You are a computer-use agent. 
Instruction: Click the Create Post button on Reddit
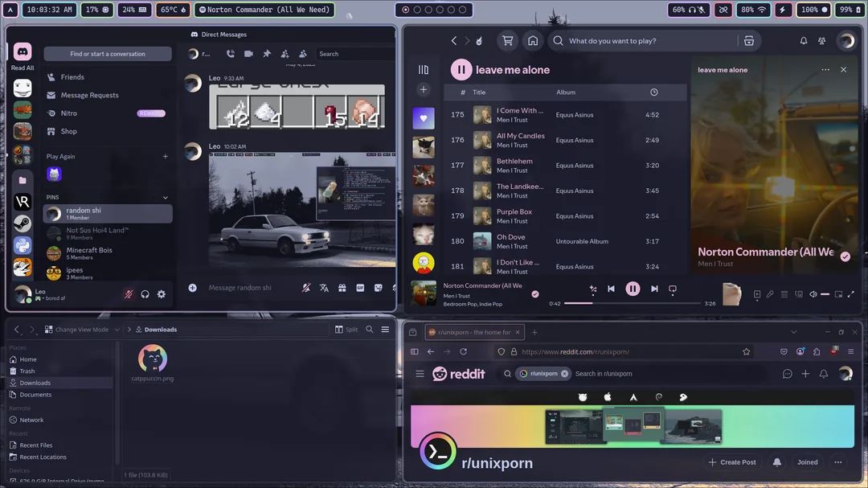point(732,462)
